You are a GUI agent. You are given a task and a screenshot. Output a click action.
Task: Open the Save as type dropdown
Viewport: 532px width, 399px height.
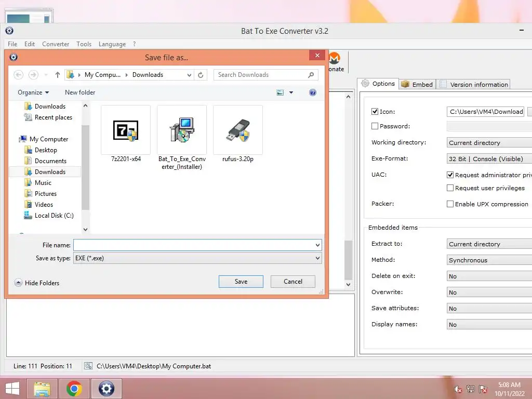click(x=317, y=258)
